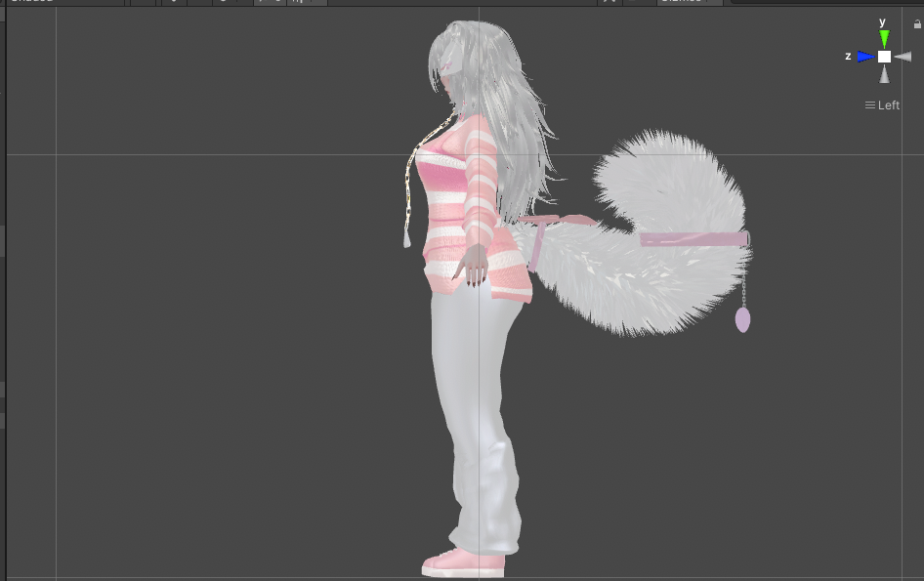Image resolution: width=924 pixels, height=581 pixels.
Task: Select the avatar's pink sneaker
Action: click(463, 562)
